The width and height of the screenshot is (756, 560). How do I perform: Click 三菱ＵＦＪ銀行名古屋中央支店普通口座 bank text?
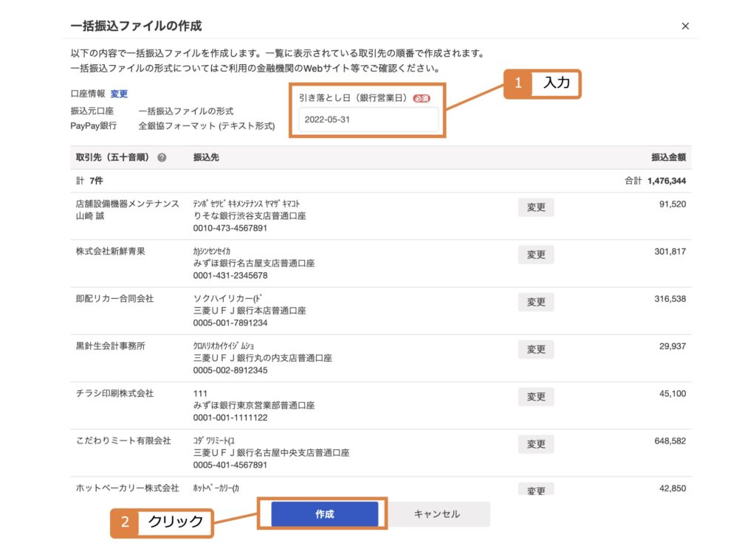pos(272,452)
